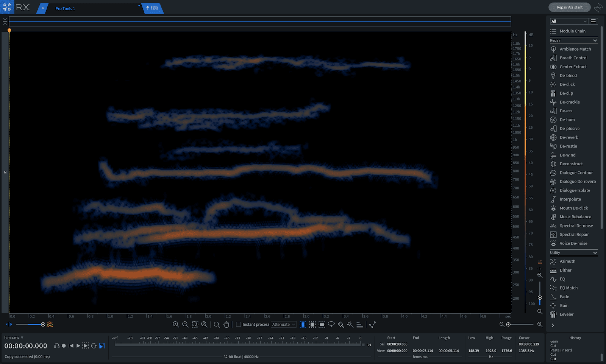Select the Brush selection tool
This screenshot has width=606, height=364.
(x=341, y=324)
